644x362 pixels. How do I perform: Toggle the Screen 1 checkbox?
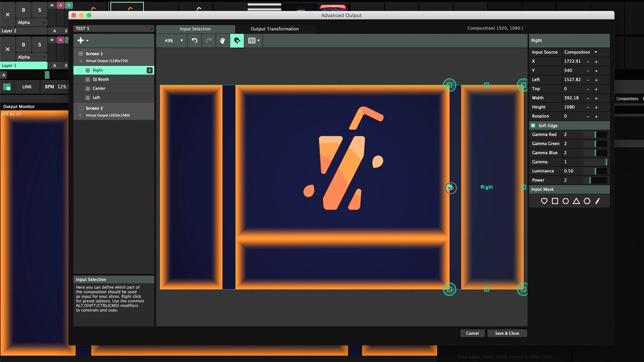[81, 54]
